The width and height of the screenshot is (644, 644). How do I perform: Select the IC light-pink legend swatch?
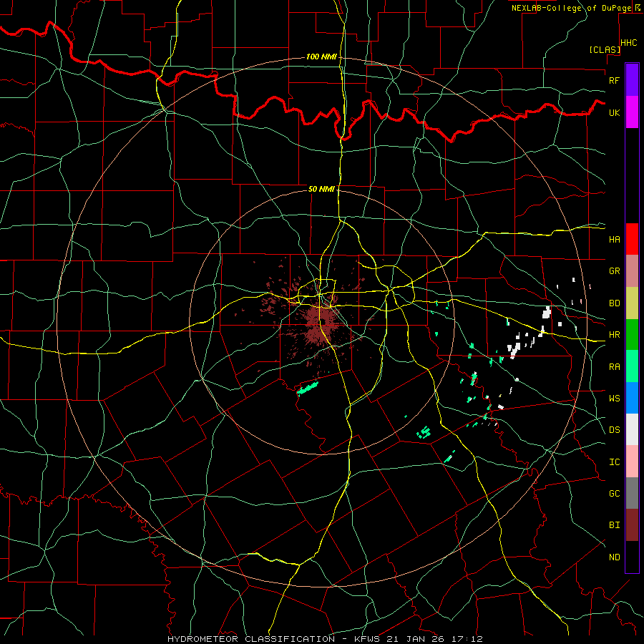click(x=632, y=462)
